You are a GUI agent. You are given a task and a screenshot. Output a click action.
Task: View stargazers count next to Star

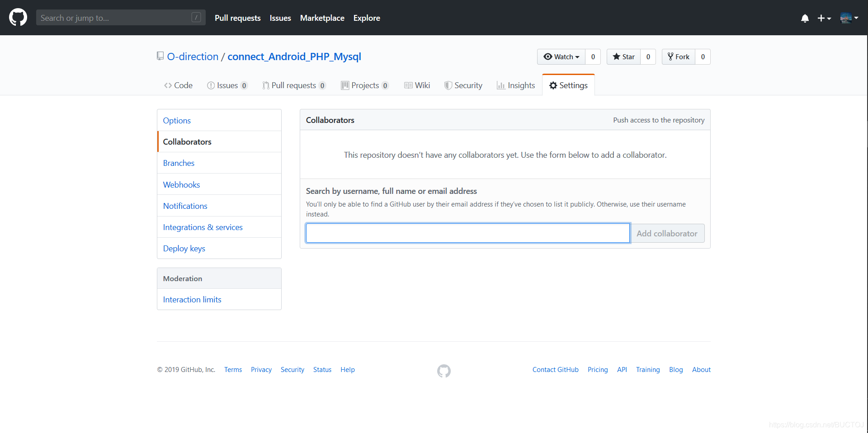pyautogui.click(x=648, y=56)
